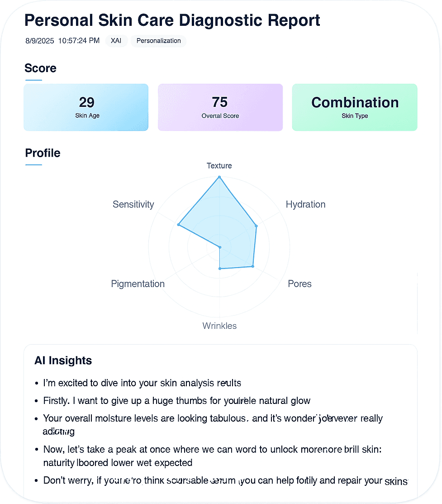This screenshot has height=504, width=442.
Task: Click the Pigmentation axis label
Action: click(138, 284)
